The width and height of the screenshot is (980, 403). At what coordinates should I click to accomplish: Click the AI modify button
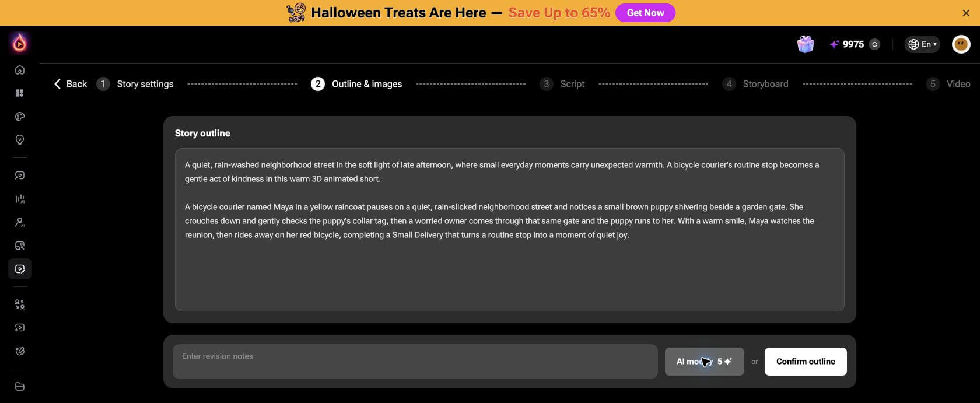pyautogui.click(x=704, y=362)
